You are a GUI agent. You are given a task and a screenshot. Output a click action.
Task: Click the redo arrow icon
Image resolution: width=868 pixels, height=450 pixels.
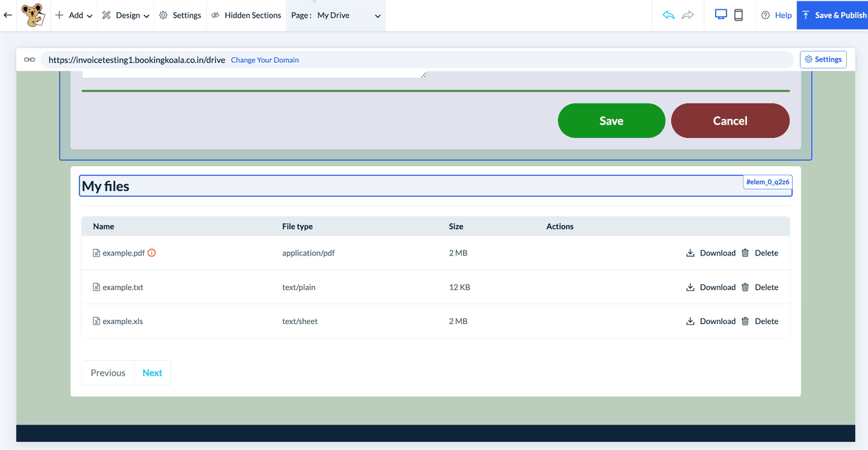click(x=687, y=15)
